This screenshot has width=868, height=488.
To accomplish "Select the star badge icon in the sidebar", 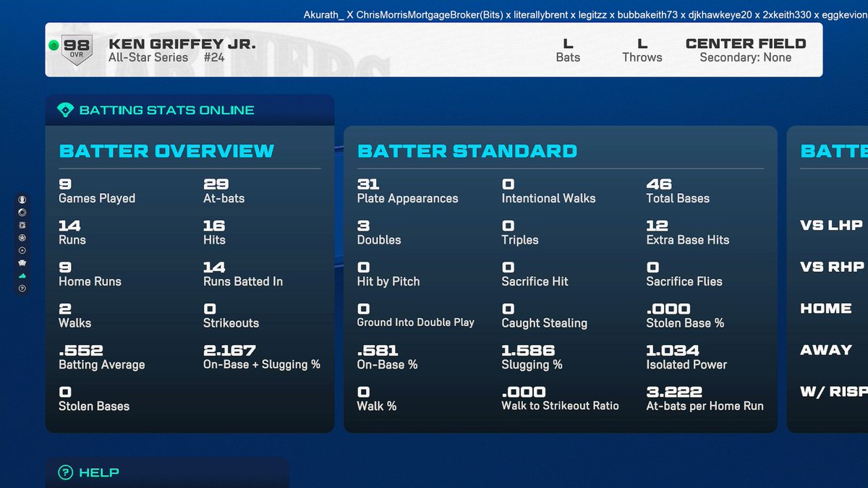I will pos(22,237).
